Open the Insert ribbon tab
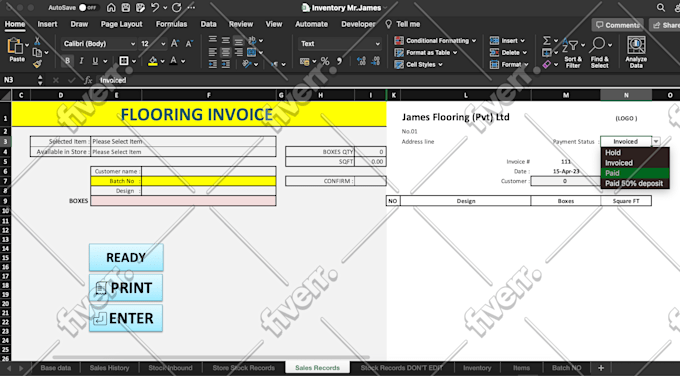This screenshot has width=680, height=376. pyautogui.click(x=47, y=24)
